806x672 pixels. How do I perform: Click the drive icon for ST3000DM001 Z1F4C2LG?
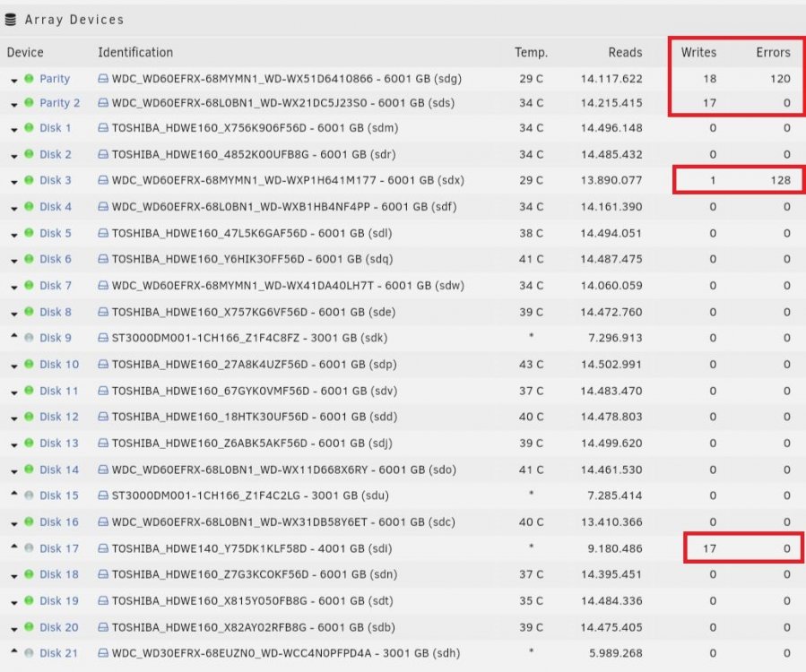[x=103, y=495]
